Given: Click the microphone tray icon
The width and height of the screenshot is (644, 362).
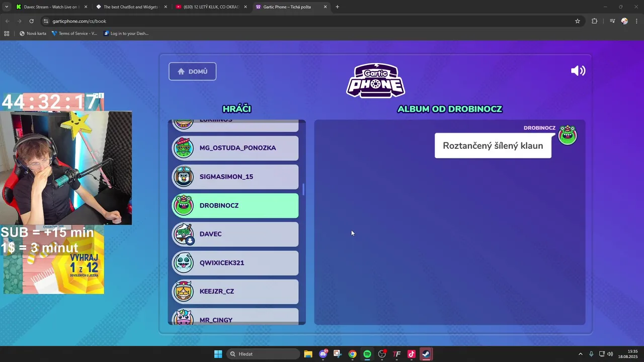Looking at the screenshot, I should point(591,354).
